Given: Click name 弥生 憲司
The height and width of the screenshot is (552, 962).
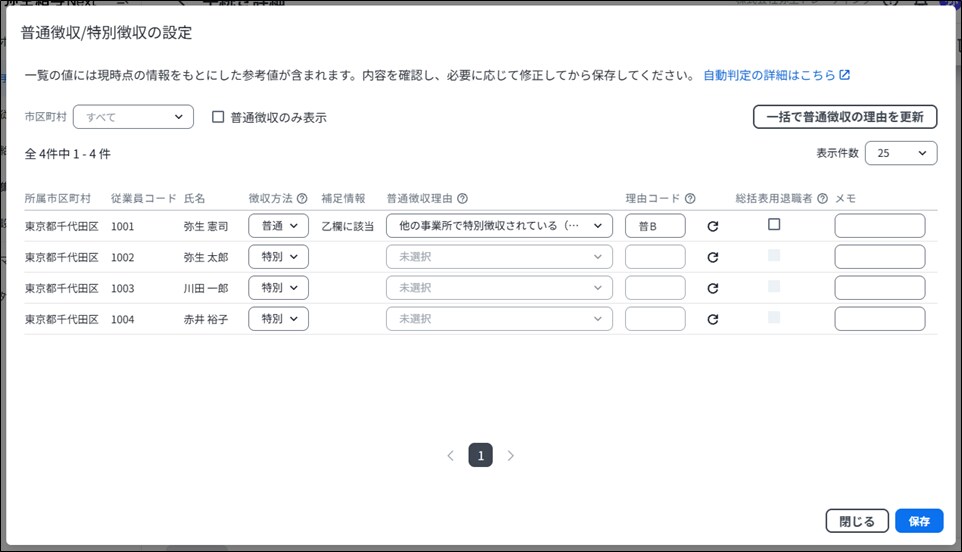Looking at the screenshot, I should [x=206, y=226].
